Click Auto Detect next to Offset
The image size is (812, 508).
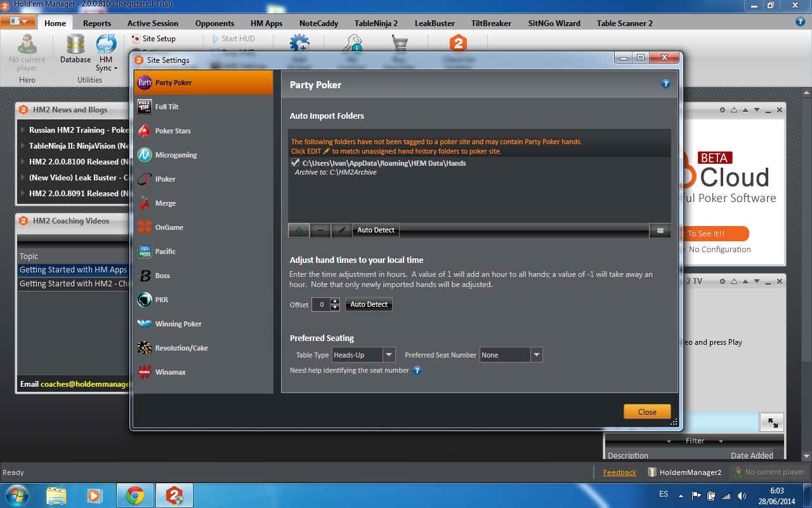369,305
